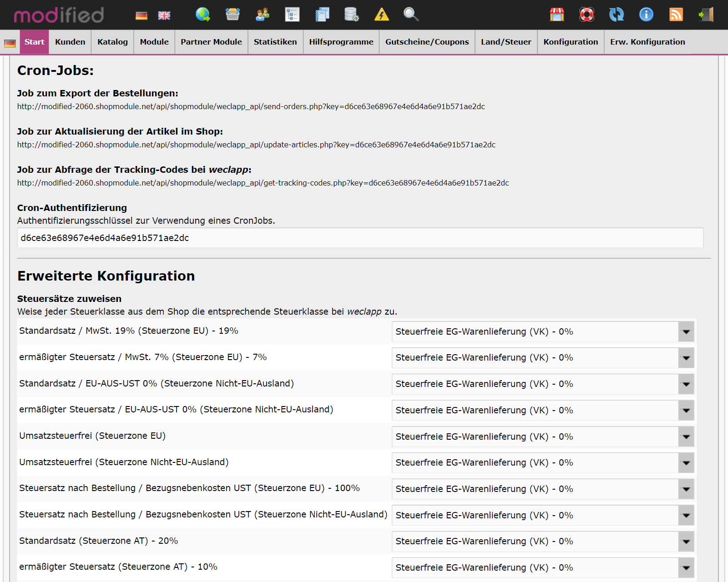Use the search magnifier icon
The image size is (728, 582).
click(411, 15)
